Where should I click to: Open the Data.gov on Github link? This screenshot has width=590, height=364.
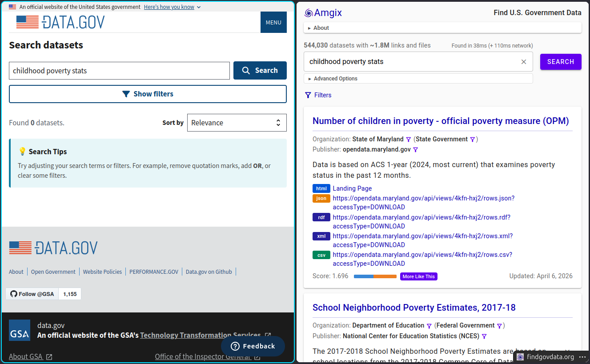[x=209, y=272]
